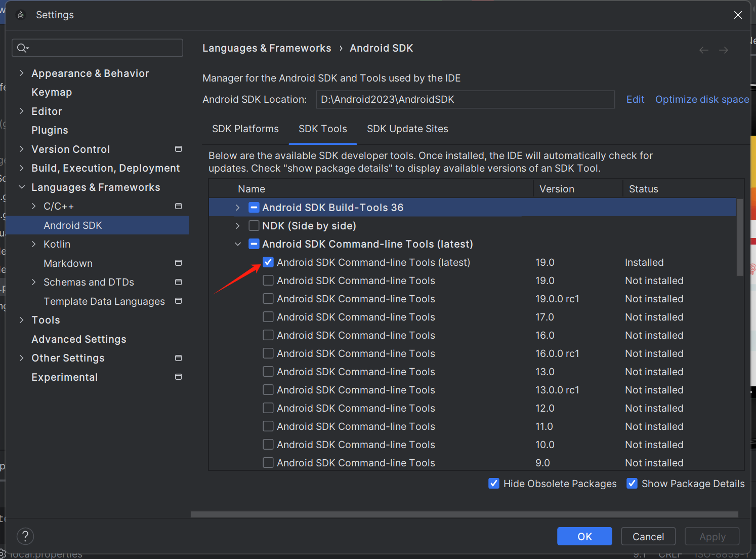Click project-level icon beside Schemas and DTDs
Screen dimensions: 756x559
tap(178, 282)
